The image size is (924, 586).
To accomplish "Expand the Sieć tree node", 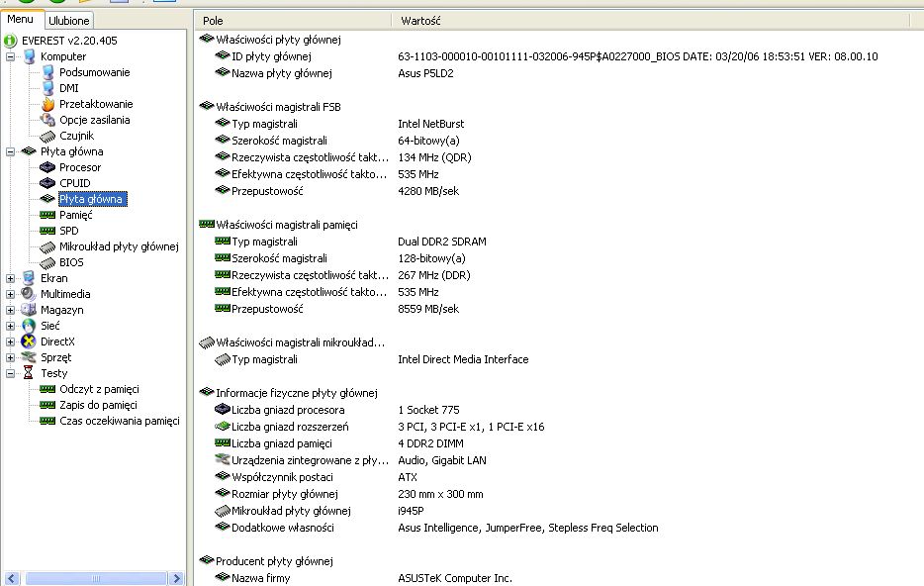I will tap(11, 326).
